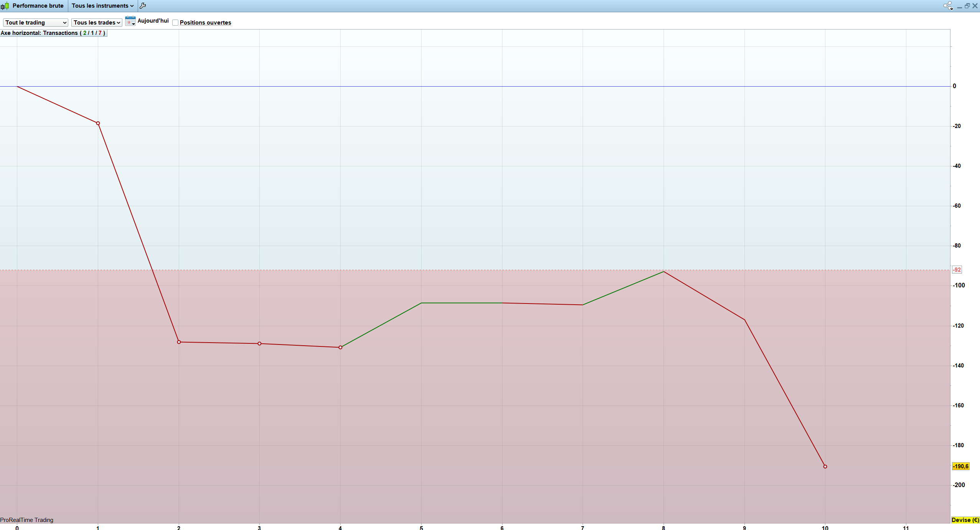
Task: Select the final data point at transaction 10
Action: [x=825, y=466]
